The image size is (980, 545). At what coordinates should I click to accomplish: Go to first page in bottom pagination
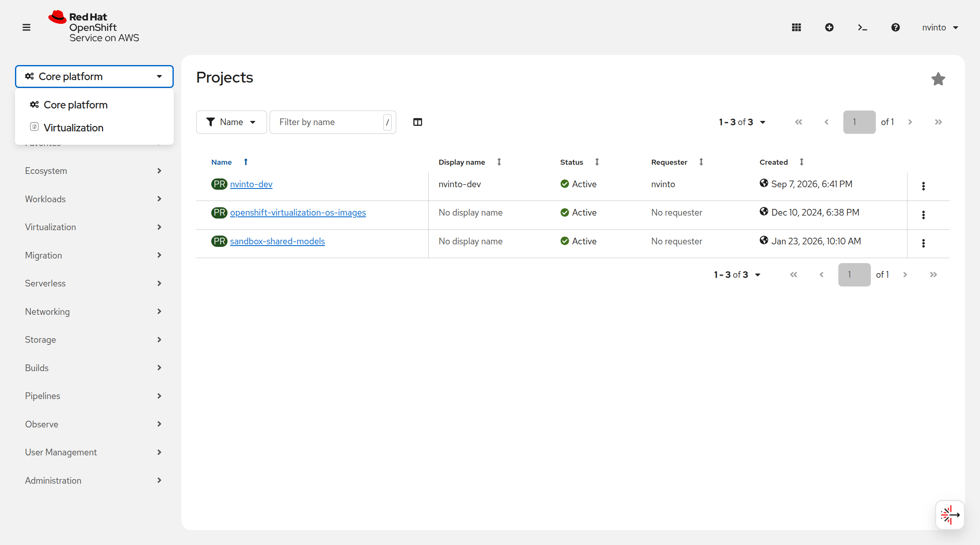coord(793,275)
